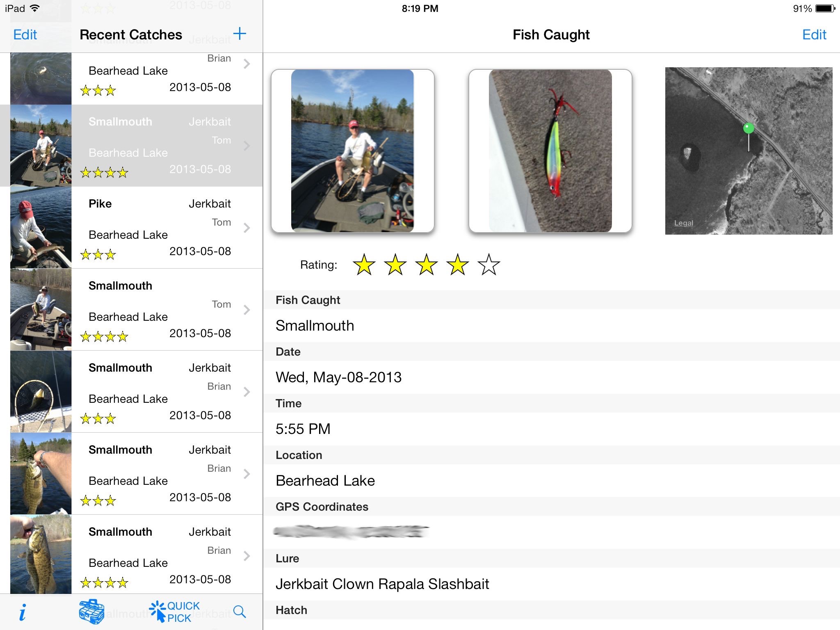Open Pike catch chevron
This screenshot has width=840, height=630.
point(247,228)
